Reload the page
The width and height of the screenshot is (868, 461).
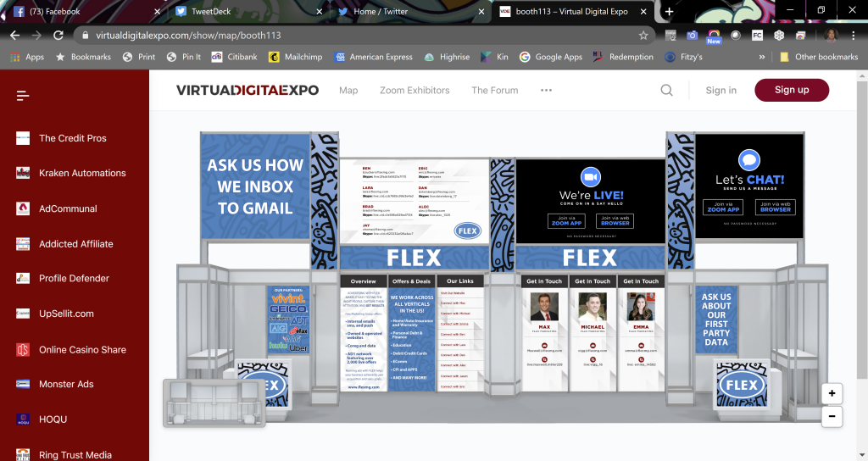pos(58,36)
